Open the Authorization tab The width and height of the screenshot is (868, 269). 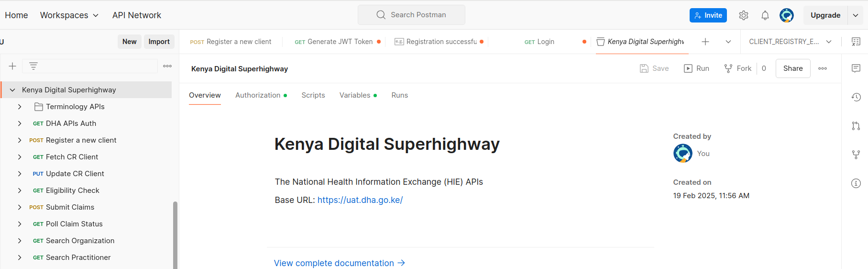(261, 95)
